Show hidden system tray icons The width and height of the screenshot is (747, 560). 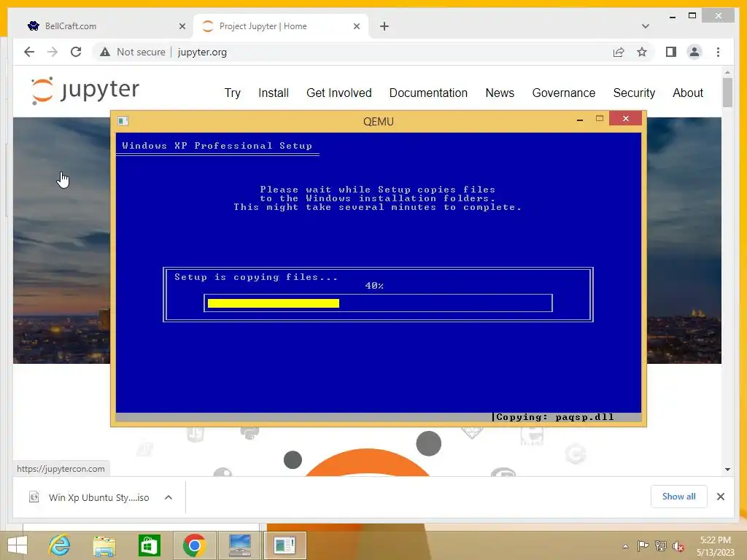coord(625,546)
